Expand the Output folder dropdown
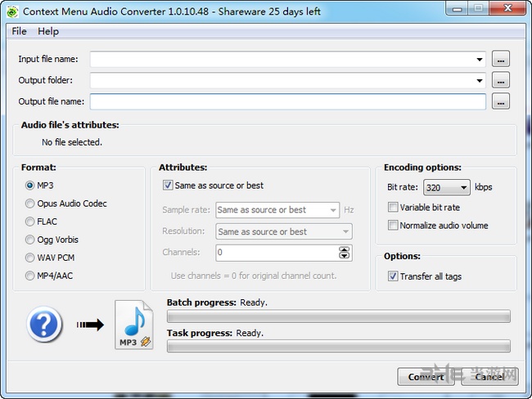Viewport: 532px width, 399px height. coord(480,80)
